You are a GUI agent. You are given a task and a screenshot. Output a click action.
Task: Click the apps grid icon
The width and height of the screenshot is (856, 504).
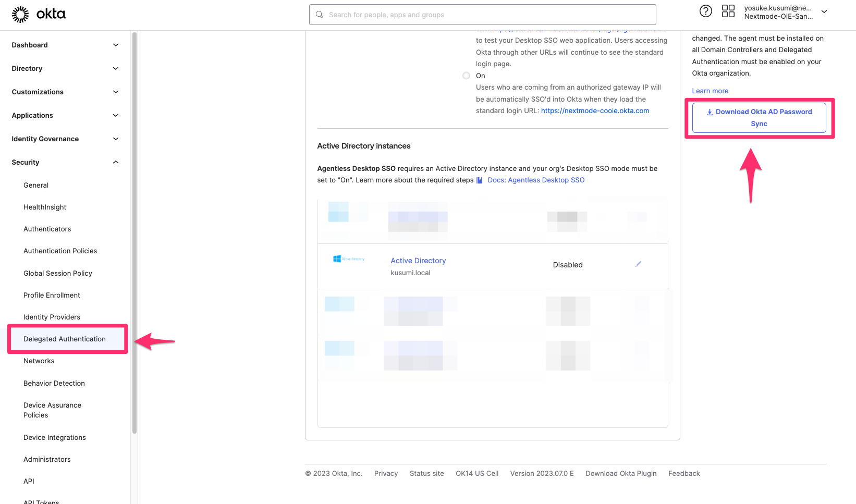[x=728, y=11]
